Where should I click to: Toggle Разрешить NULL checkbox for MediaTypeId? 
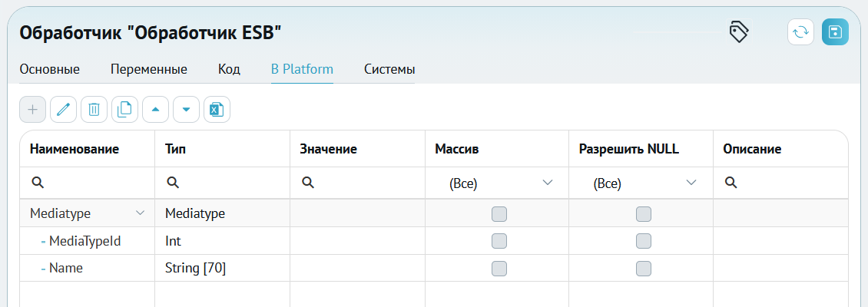click(643, 241)
